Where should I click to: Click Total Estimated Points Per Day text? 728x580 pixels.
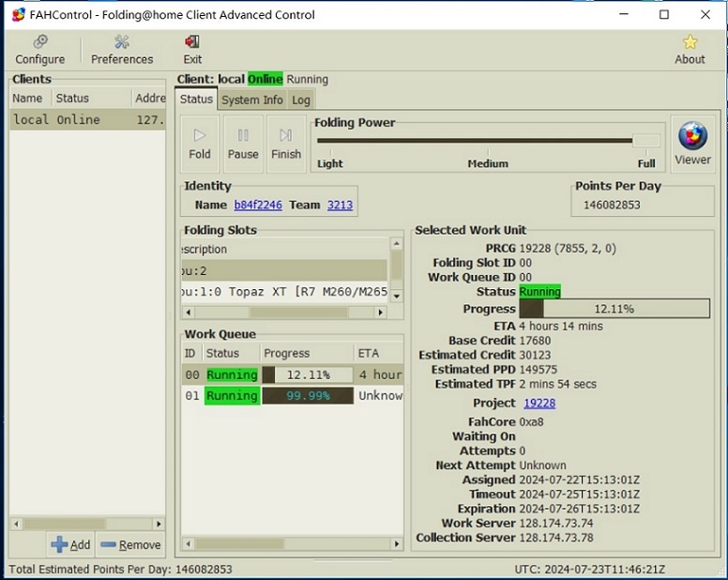pos(120,570)
